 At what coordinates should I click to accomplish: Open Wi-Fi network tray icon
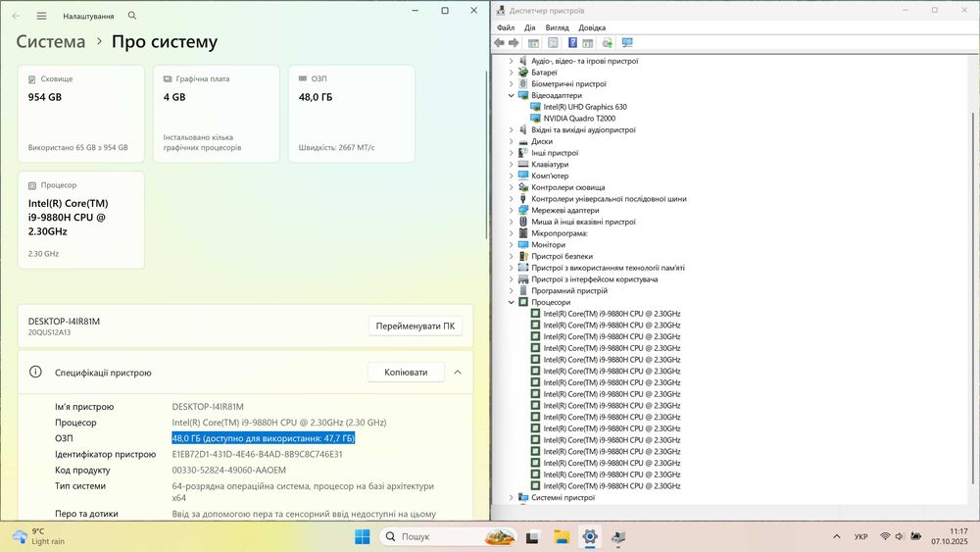pos(885,536)
